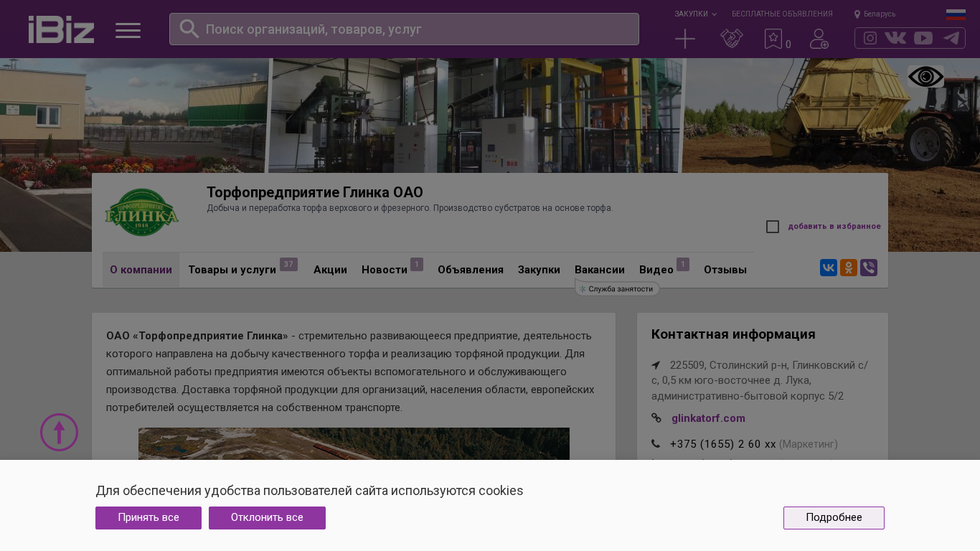Open the hamburger menu
The image size is (980, 551).
coord(128,30)
